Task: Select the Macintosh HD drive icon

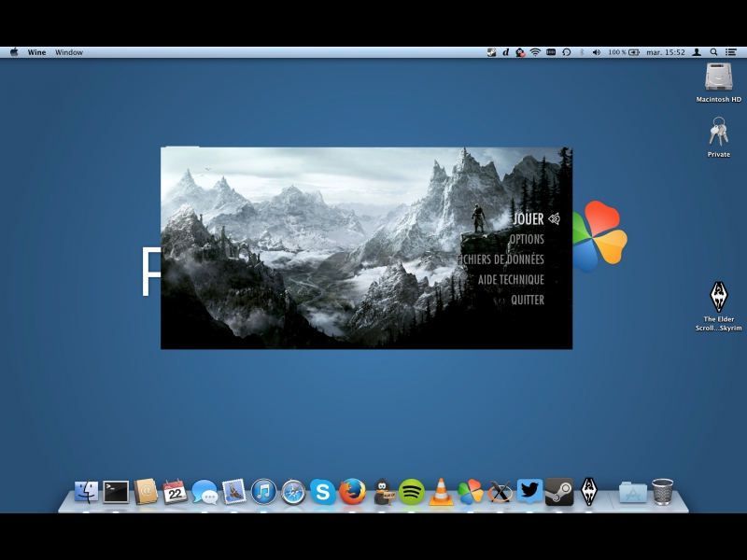Action: pyautogui.click(x=718, y=78)
